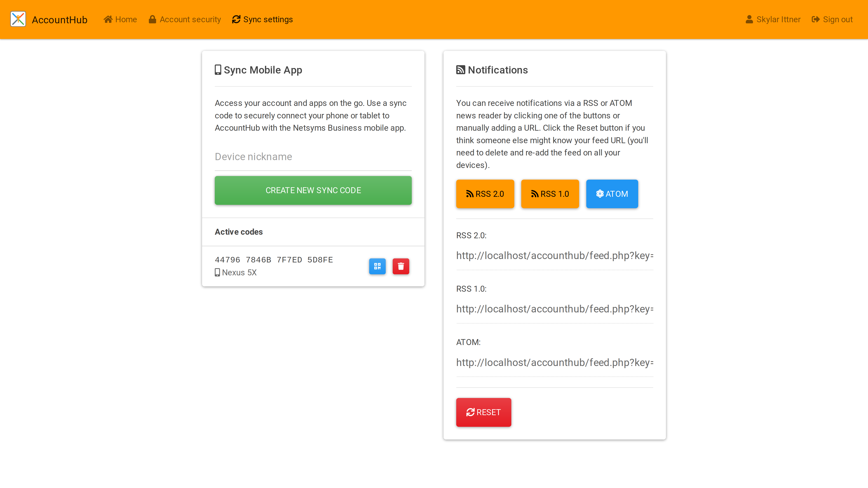Click the AccountHub logo icon

coord(18,19)
